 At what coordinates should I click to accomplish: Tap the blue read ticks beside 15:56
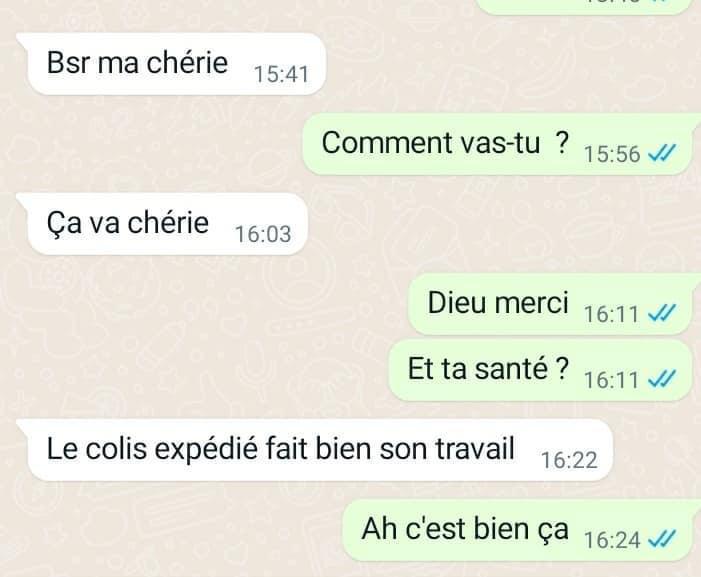coord(662,154)
